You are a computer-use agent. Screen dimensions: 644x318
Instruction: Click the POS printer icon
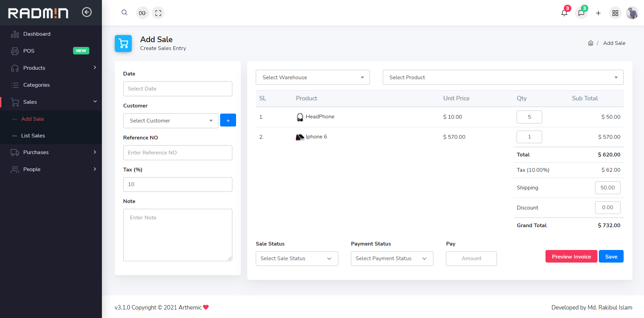tap(15, 51)
